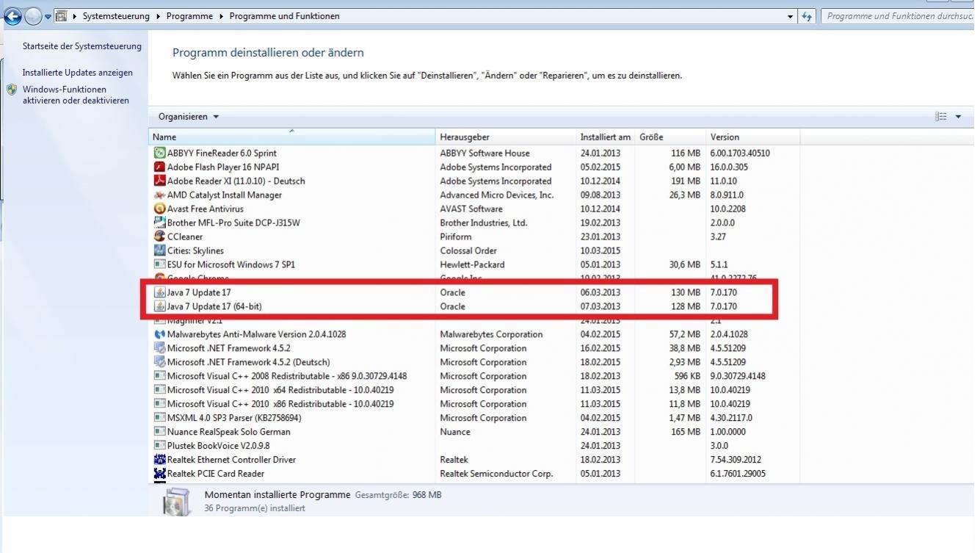Click version 7.54.309.2012
The height and width of the screenshot is (553, 980).
[x=736, y=460]
